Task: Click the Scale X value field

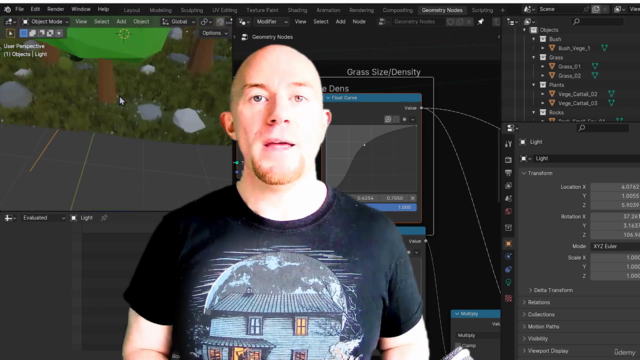Action: [x=615, y=258]
